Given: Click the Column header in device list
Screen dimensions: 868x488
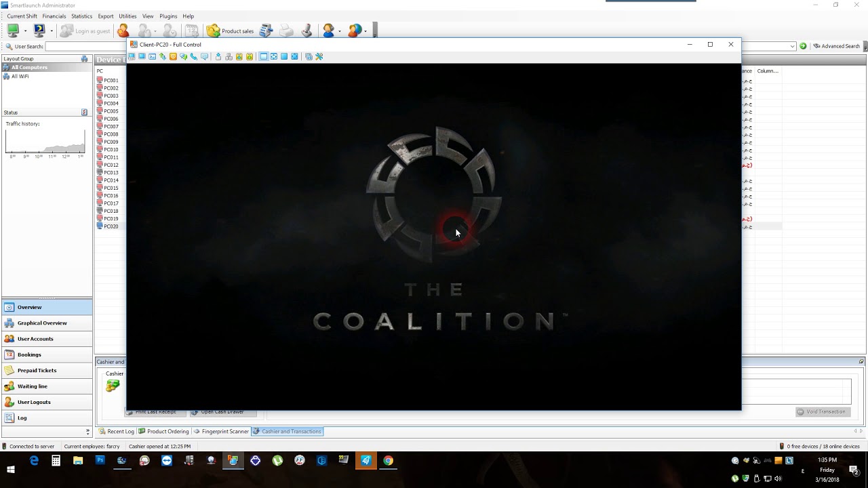Looking at the screenshot, I should pyautogui.click(x=768, y=71).
